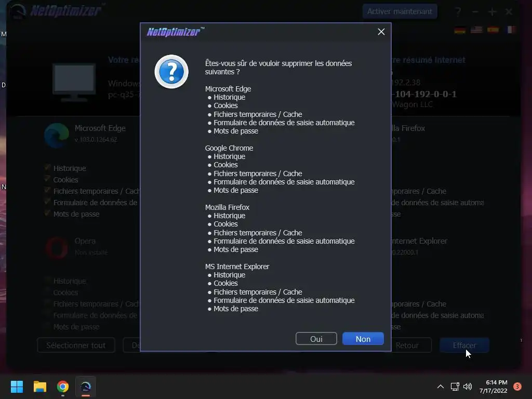Image resolution: width=532 pixels, height=399 pixels.
Task: Click NetOptimizer taskbar icon
Action: 86,387
